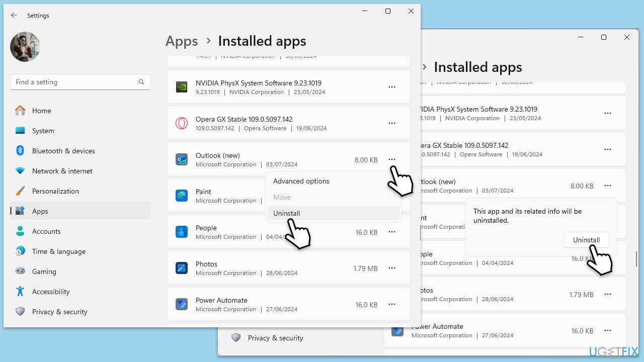Click the Power Automate app icon
The image size is (644, 362).
pos(182,304)
